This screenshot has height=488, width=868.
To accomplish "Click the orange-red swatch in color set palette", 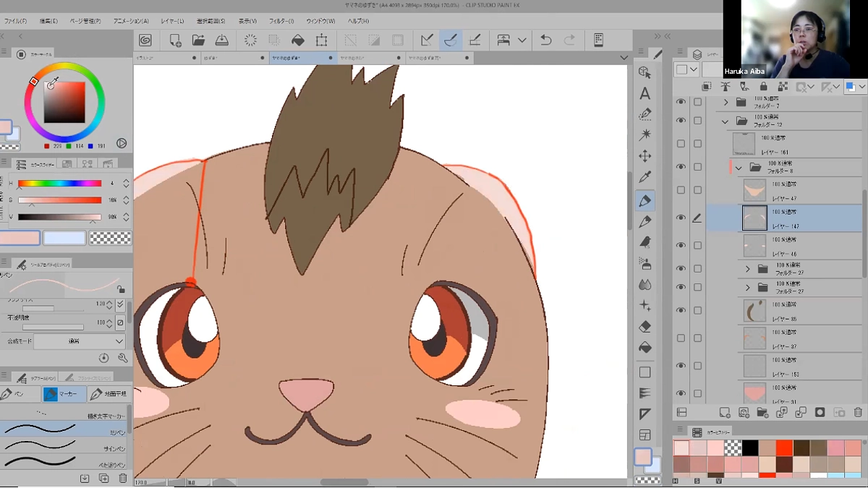I will (784, 448).
